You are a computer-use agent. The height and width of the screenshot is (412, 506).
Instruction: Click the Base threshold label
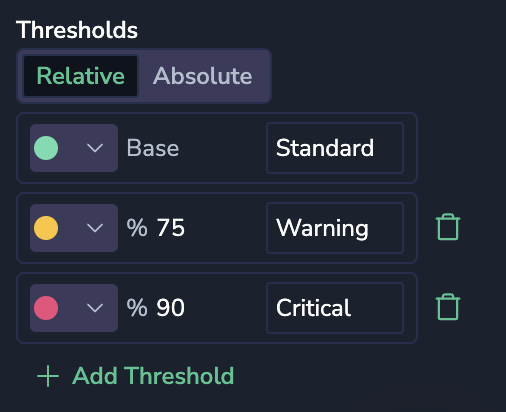click(x=153, y=148)
